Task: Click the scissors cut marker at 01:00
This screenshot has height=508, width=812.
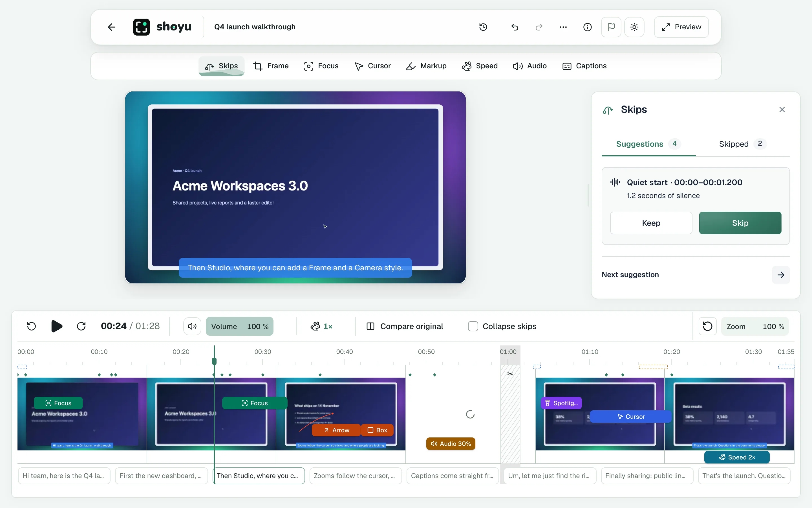Action: click(510, 374)
